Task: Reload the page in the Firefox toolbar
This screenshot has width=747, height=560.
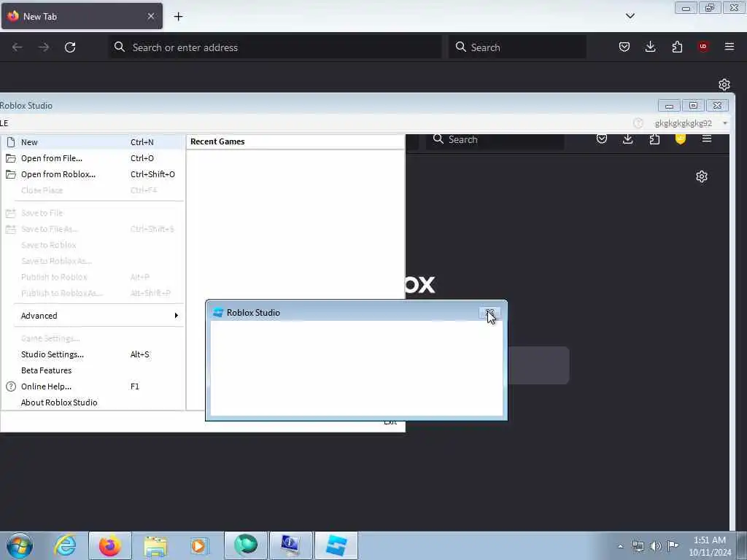Action: click(x=70, y=47)
